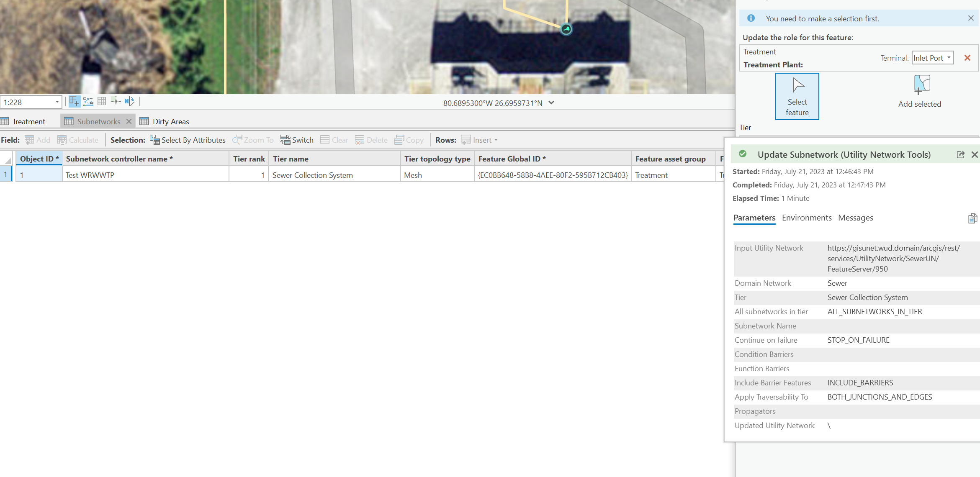View the Messages of Update Subnetwork tool
The width and height of the screenshot is (980, 477).
[x=855, y=218]
